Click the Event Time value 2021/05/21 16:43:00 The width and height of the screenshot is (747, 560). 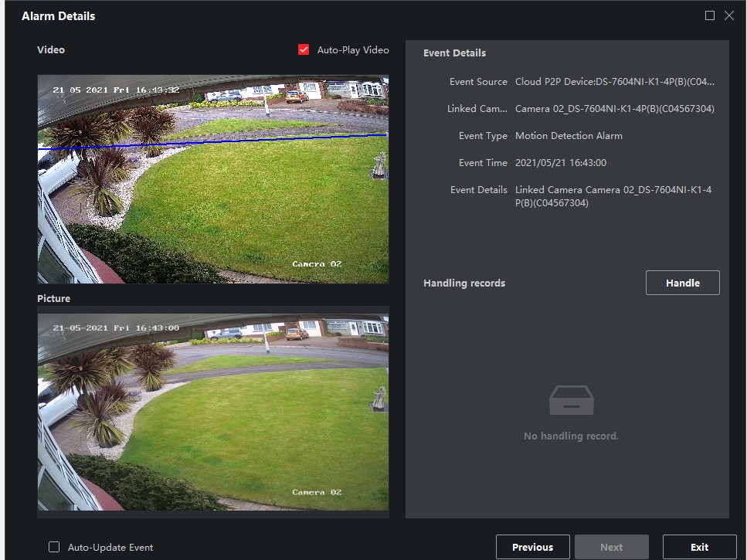[x=560, y=163]
